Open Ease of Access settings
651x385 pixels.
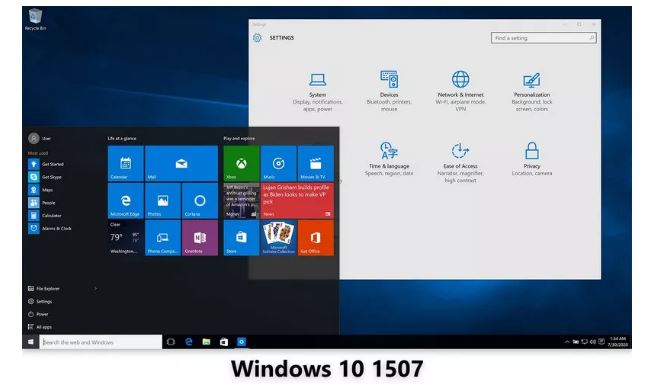pos(460,162)
